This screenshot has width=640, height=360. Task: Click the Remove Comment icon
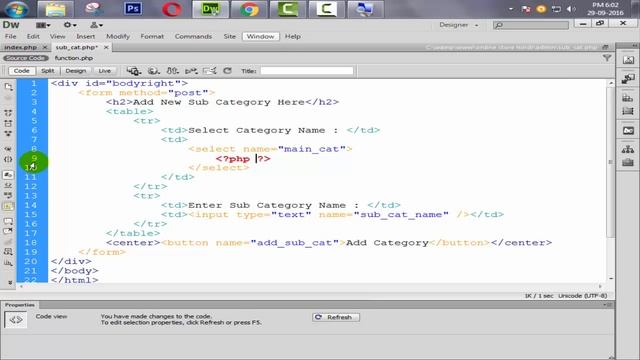point(8,231)
